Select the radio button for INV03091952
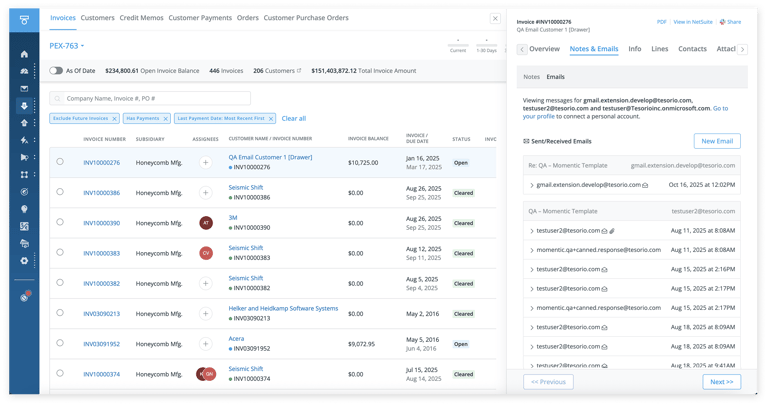The image size is (768, 406). point(60,343)
